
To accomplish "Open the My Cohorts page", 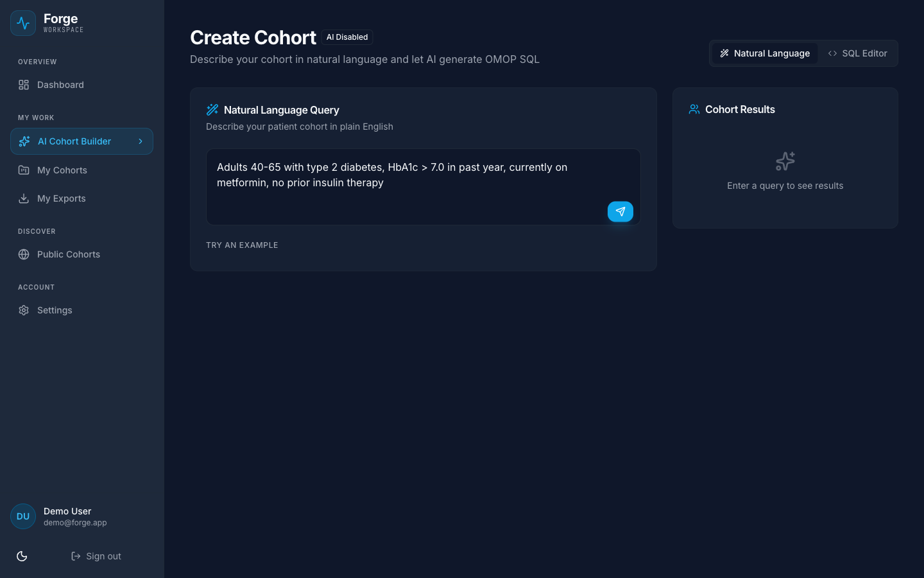I will click(62, 170).
